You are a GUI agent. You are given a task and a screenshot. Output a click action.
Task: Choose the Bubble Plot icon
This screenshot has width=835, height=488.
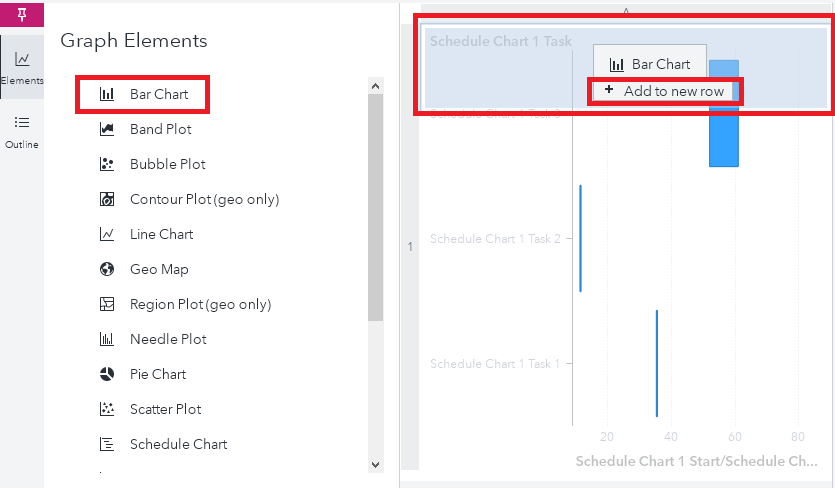107,165
